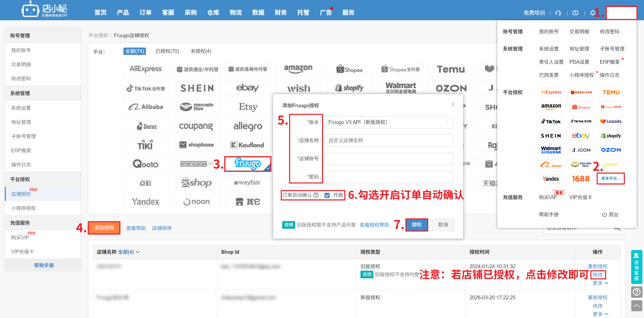Click the 店铺账号 input field
This screenshot has height=318, width=644.
[x=388, y=159]
